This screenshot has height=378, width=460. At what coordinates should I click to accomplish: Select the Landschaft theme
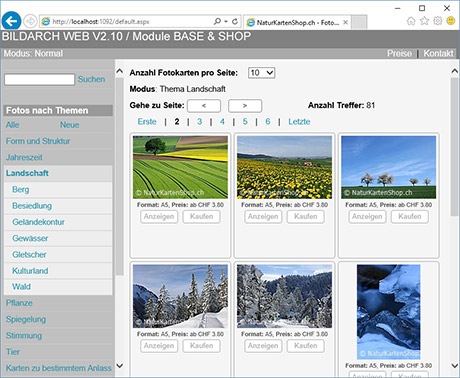[x=27, y=173]
